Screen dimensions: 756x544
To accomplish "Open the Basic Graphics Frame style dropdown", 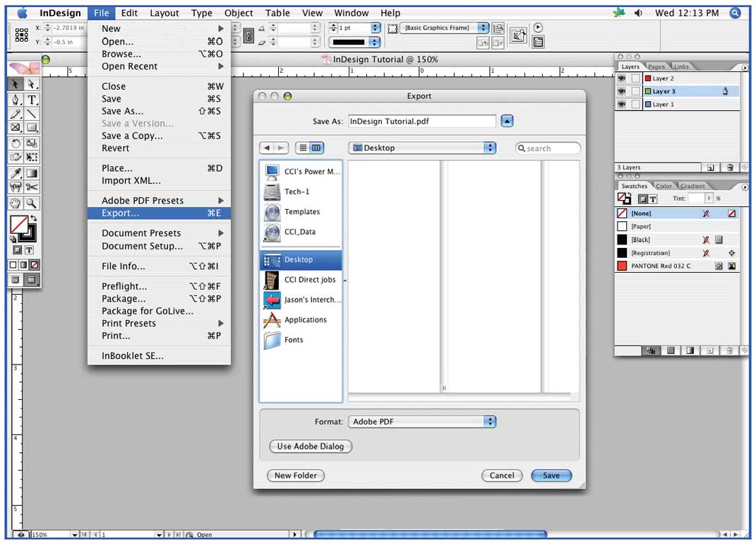I will click(x=444, y=28).
